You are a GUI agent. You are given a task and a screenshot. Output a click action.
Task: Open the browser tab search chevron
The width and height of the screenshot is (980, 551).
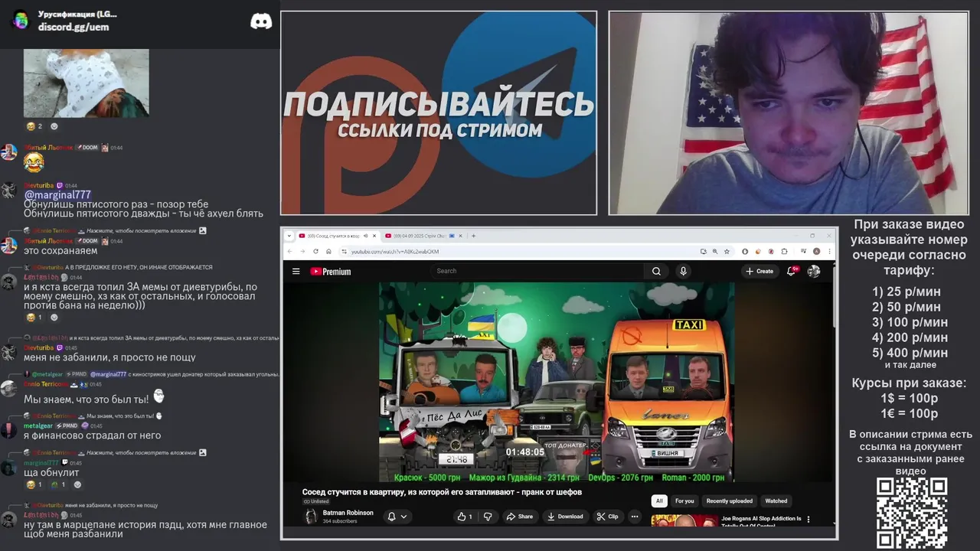[x=289, y=236]
